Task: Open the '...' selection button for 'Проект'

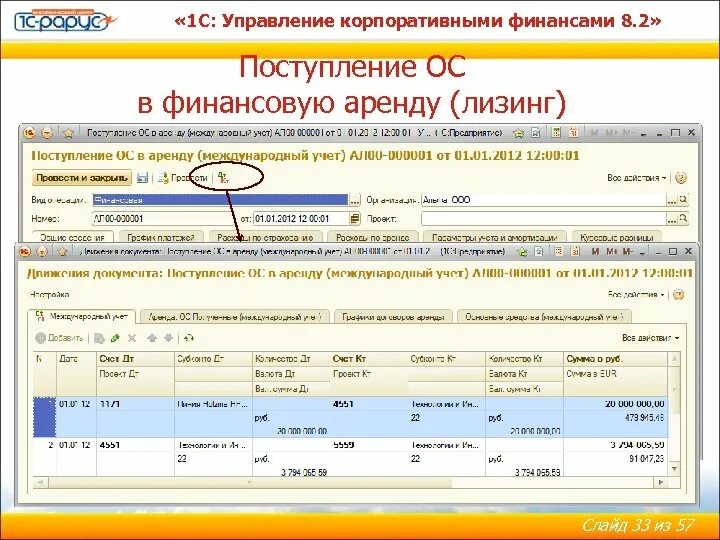Action: 672,219
